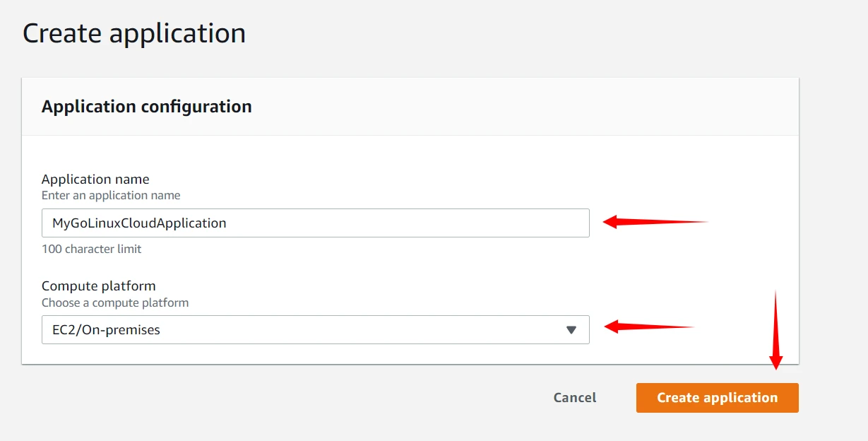Open the Compute platform dropdown
The image size is (868, 441).
(x=315, y=329)
